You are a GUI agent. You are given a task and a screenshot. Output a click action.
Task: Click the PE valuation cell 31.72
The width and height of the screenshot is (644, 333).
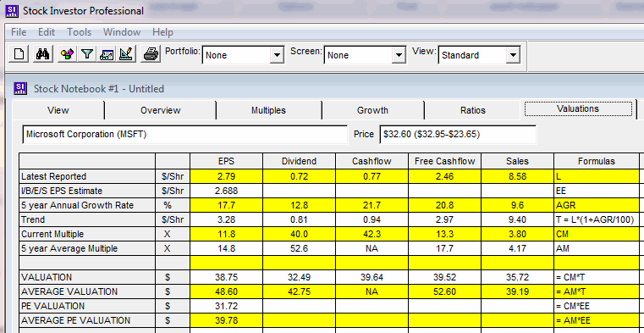point(226,306)
